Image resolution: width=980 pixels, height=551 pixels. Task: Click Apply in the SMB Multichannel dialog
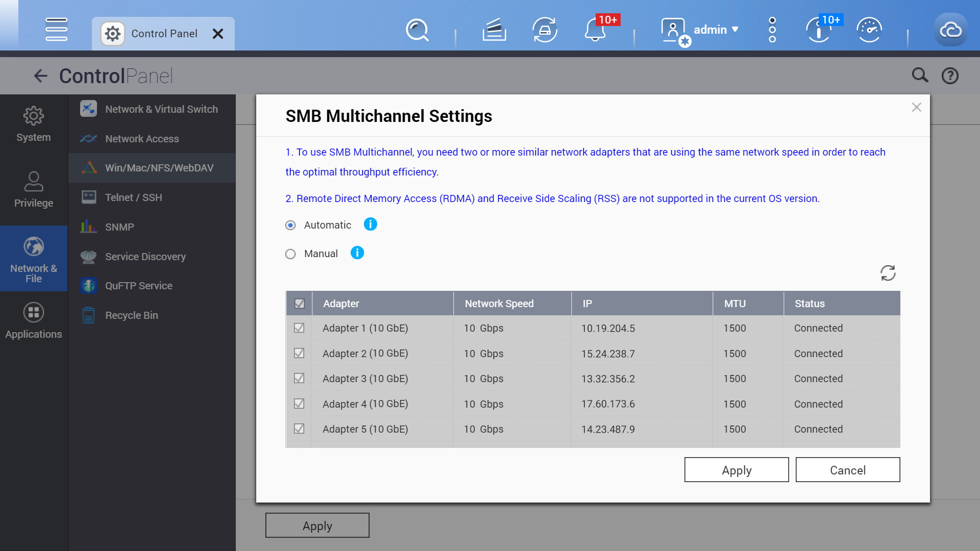pyautogui.click(x=736, y=470)
